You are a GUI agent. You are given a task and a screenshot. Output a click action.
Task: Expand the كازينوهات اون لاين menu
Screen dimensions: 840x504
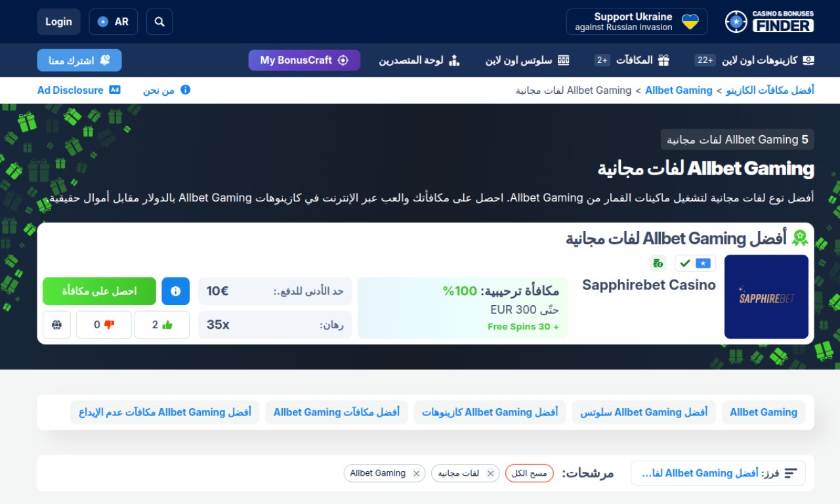pyautogui.click(x=755, y=60)
